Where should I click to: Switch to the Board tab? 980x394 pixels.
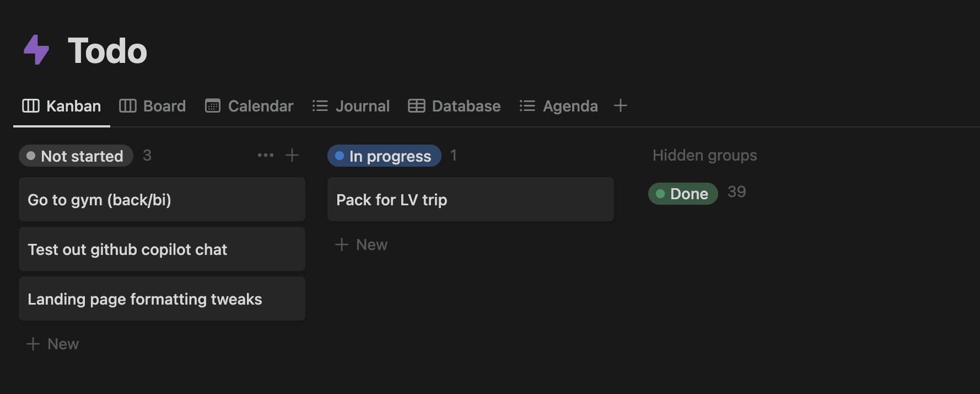(x=153, y=106)
